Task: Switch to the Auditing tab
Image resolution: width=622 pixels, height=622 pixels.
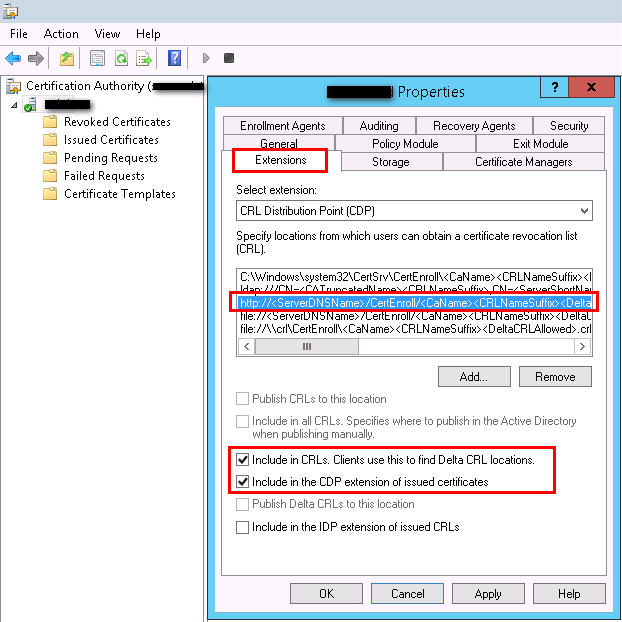Action: [378, 126]
